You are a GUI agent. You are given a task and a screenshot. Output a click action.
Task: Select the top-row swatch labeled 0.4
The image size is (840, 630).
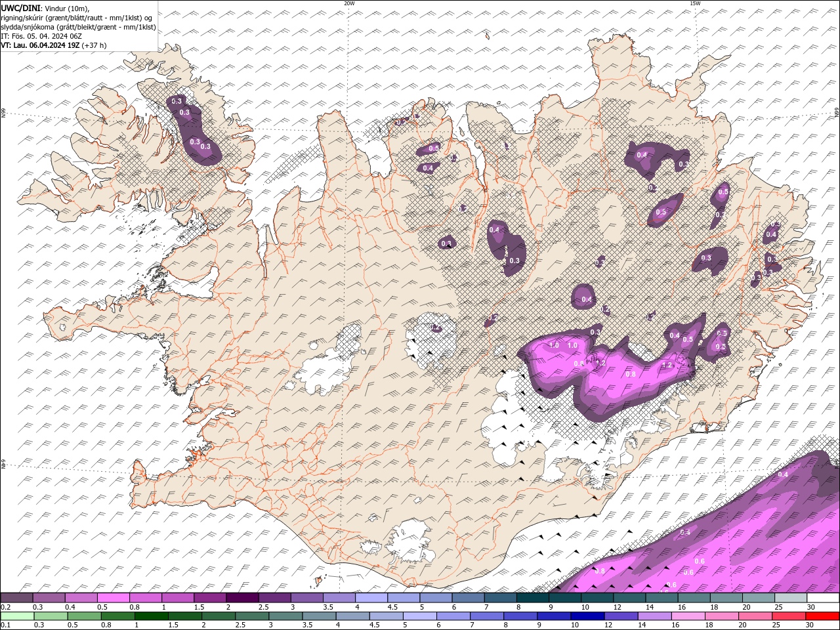tap(81, 598)
